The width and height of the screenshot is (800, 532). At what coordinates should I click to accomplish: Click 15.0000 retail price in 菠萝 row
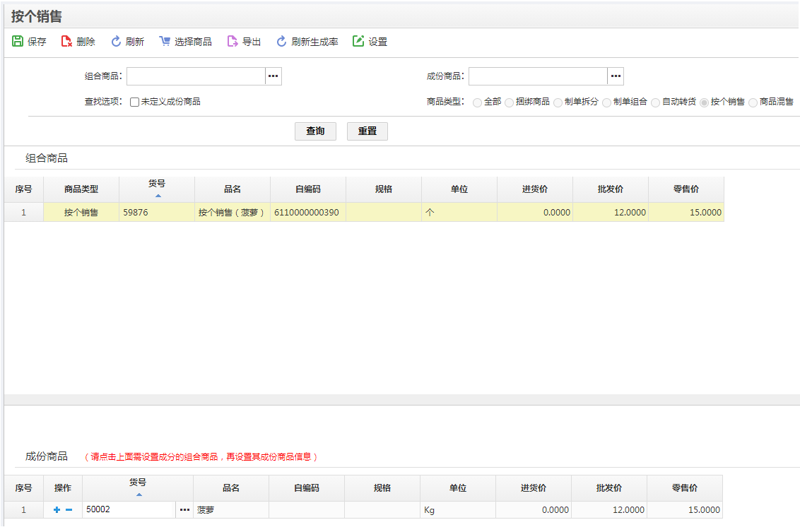click(x=685, y=509)
